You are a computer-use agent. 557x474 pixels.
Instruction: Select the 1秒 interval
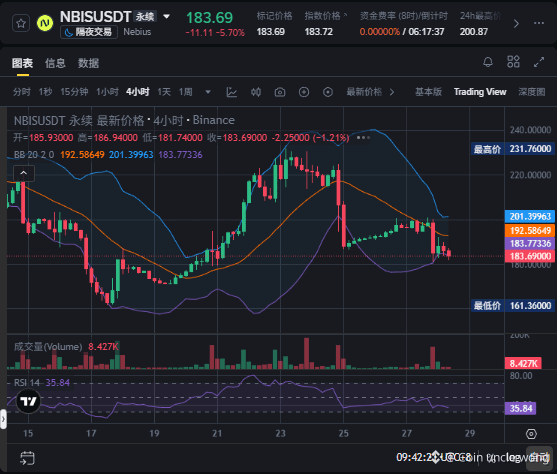pos(45,92)
